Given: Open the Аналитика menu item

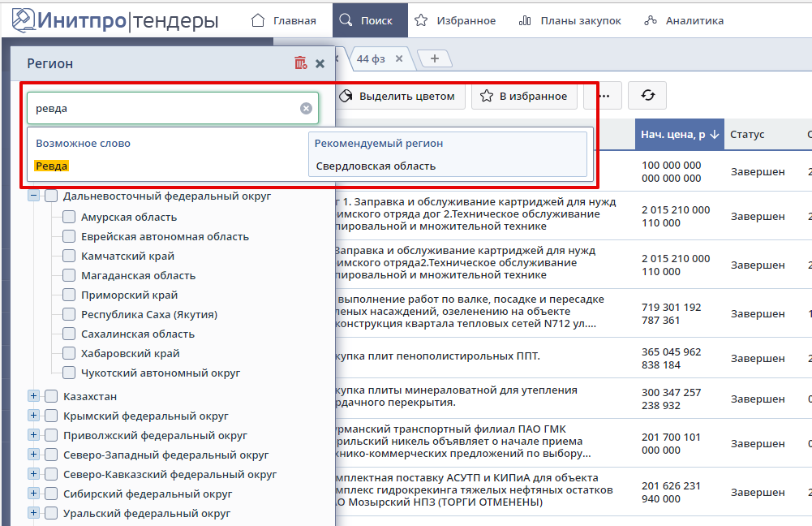Looking at the screenshot, I should click(x=683, y=20).
